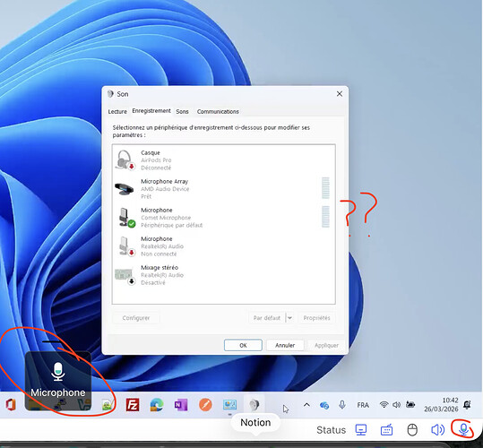Click the cloud sync tray icon

[324, 405]
